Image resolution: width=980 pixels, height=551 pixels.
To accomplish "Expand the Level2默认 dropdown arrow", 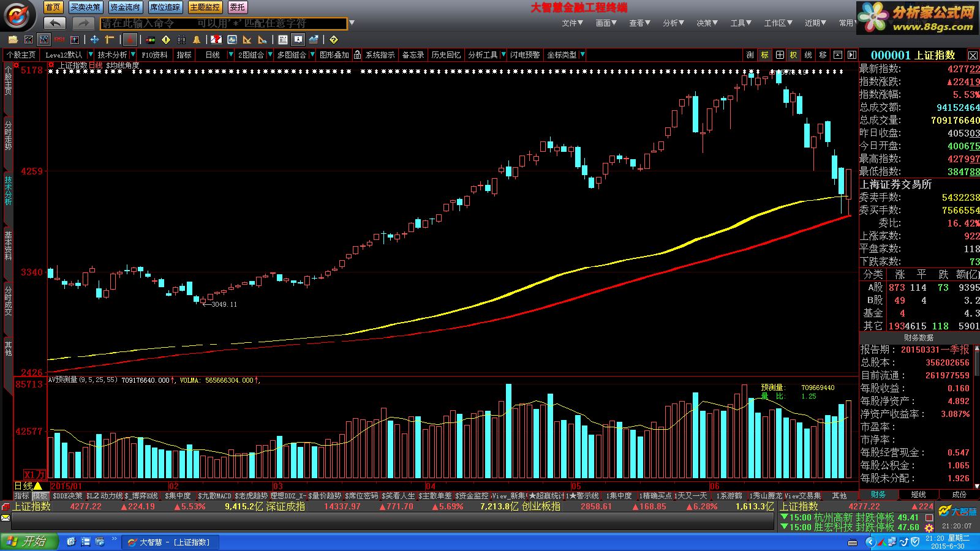I will click(91, 54).
